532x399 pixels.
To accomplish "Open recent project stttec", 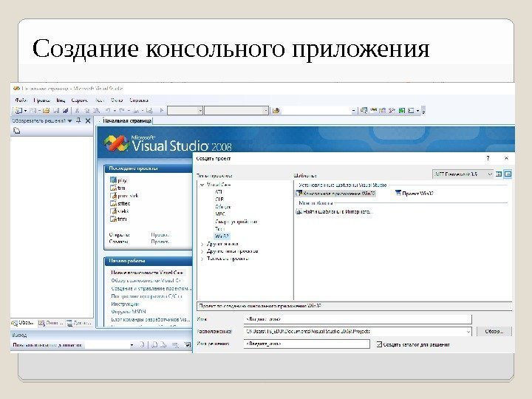I will click(x=120, y=204).
